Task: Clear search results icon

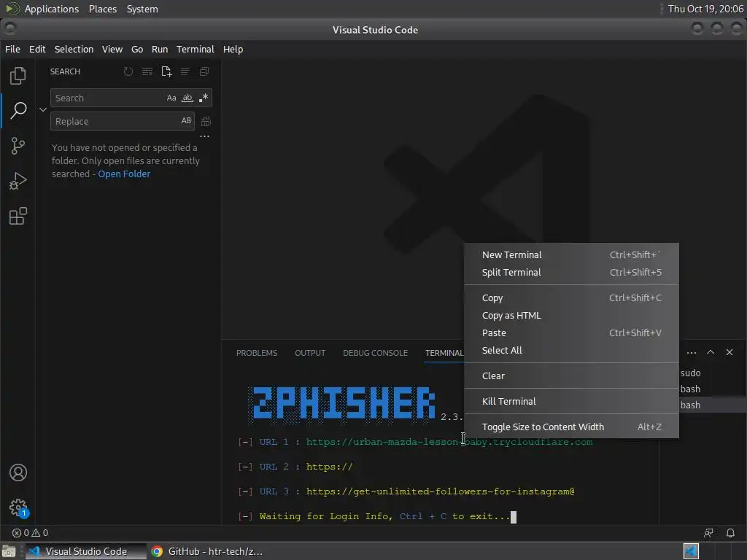Action: coord(147,71)
